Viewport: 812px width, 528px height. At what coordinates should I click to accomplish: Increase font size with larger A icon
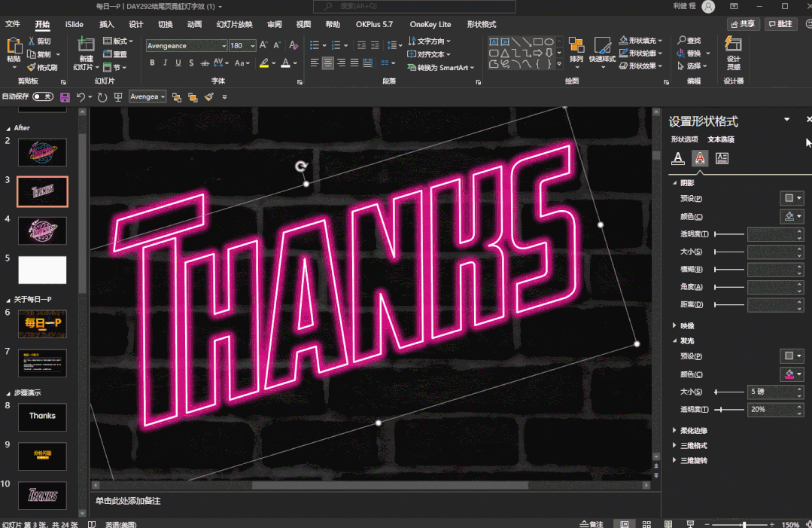tap(263, 46)
